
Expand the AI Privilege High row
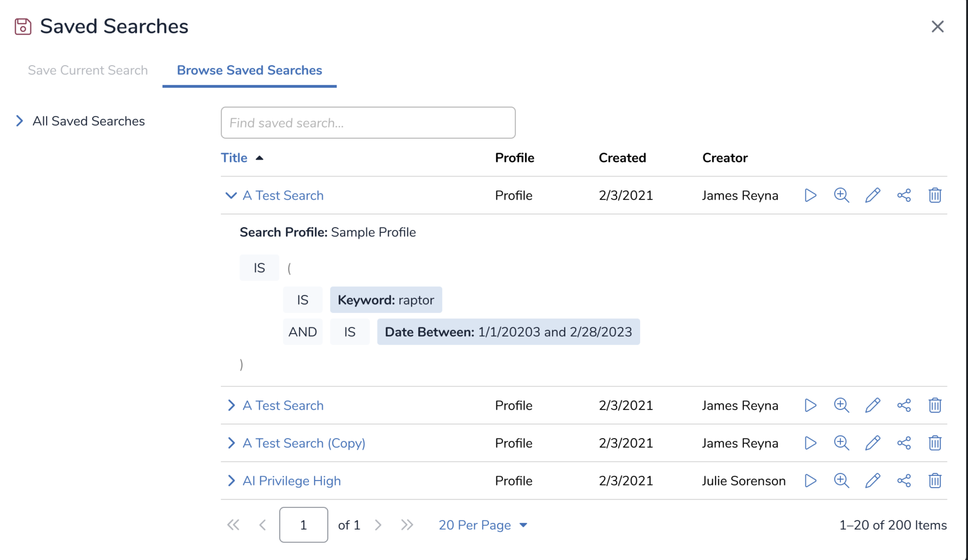coord(230,481)
